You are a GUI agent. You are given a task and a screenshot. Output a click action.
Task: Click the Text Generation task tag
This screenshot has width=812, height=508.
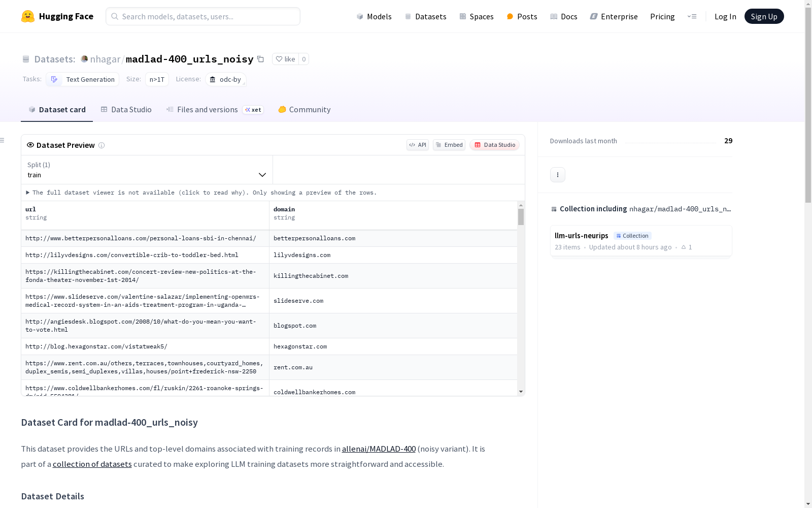pos(83,79)
